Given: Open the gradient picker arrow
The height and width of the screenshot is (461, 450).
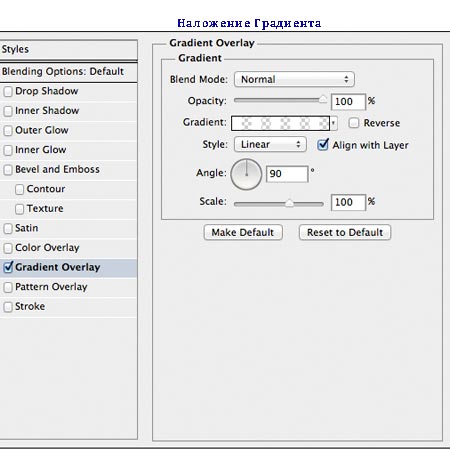Looking at the screenshot, I should (x=333, y=123).
